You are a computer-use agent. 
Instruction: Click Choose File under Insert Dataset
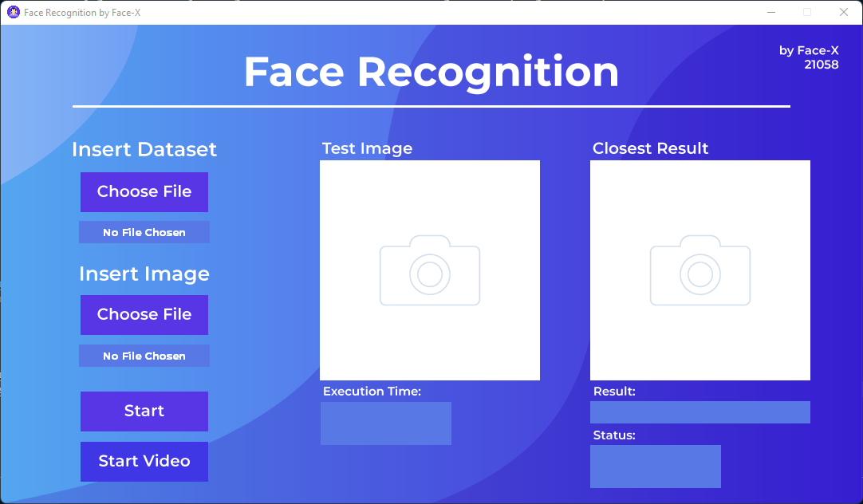coord(144,192)
